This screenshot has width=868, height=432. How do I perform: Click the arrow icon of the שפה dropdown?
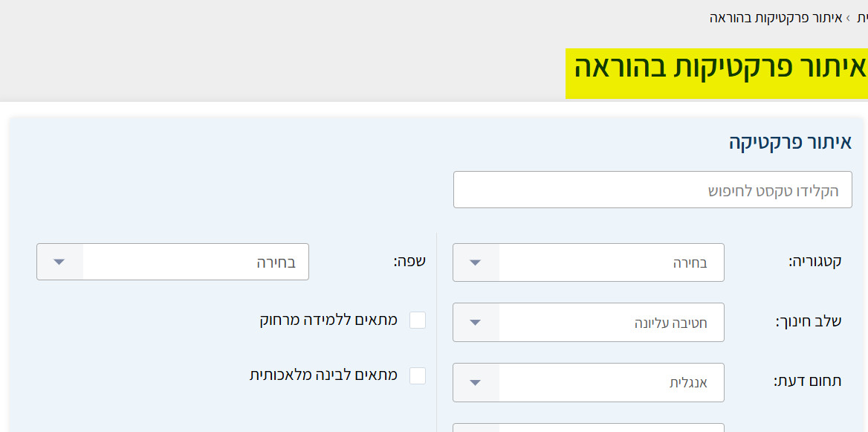tap(59, 262)
